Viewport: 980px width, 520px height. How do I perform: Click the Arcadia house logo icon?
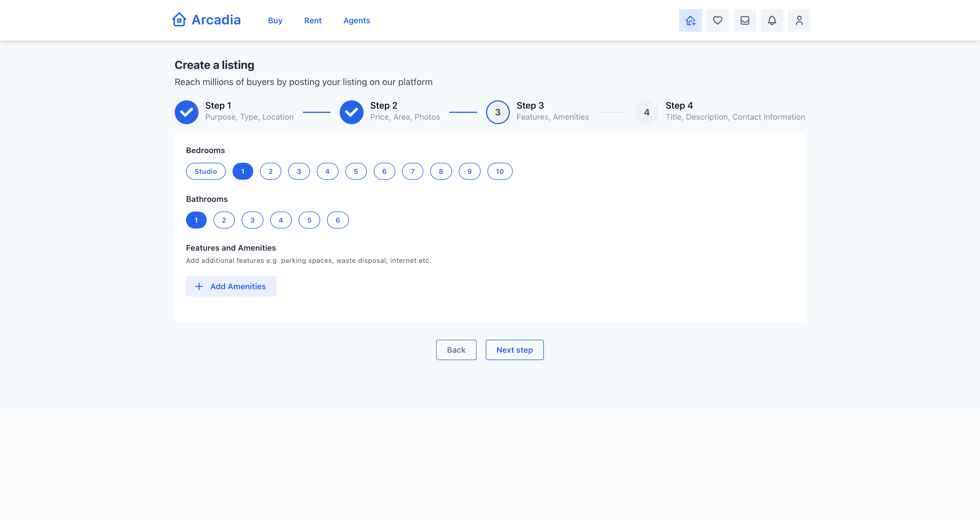[x=179, y=20]
